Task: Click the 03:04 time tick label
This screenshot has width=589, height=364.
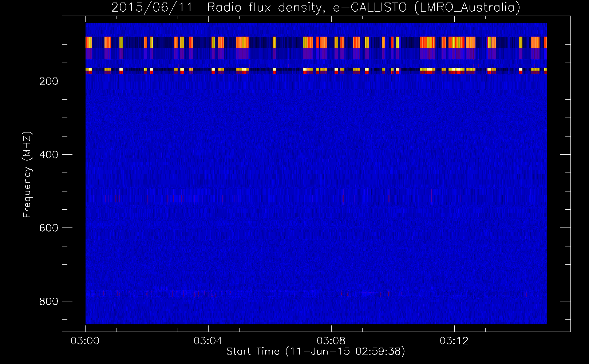Action: (208, 341)
